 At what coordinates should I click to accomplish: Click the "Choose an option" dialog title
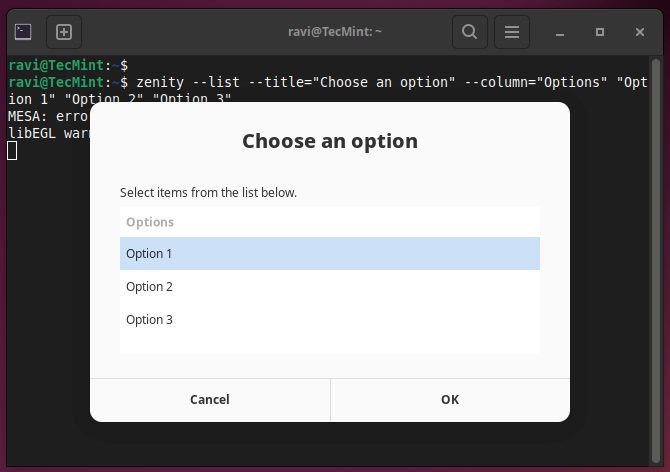(329, 141)
